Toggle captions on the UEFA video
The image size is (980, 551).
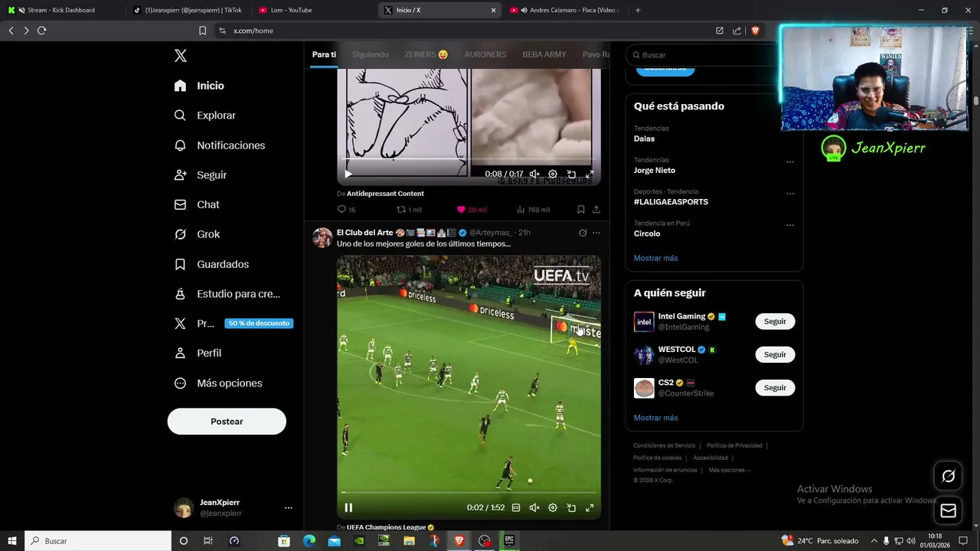tap(516, 507)
